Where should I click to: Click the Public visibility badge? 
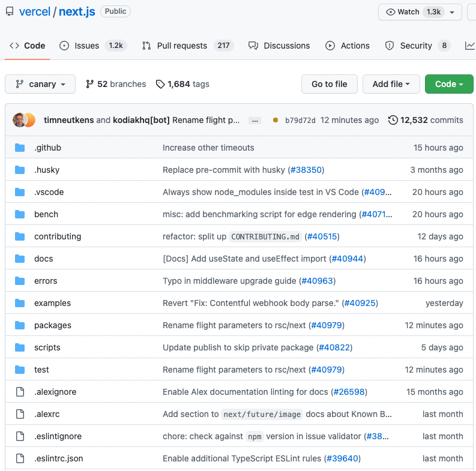[115, 11]
